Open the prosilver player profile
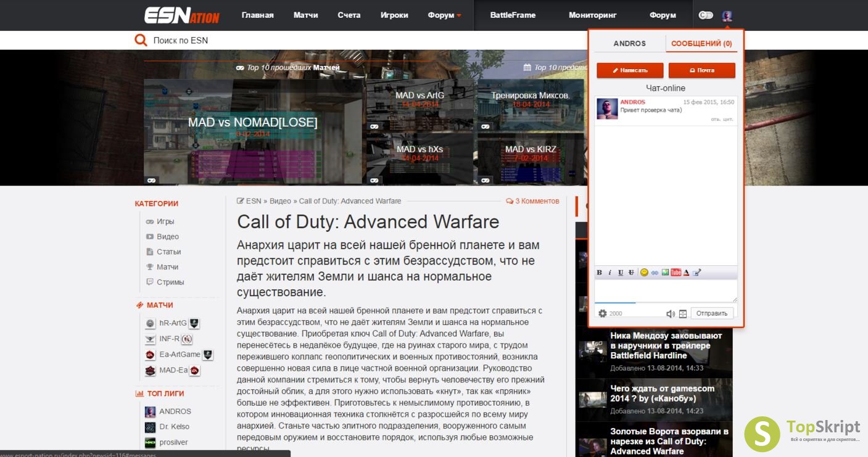The height and width of the screenshot is (457, 868). point(173,442)
